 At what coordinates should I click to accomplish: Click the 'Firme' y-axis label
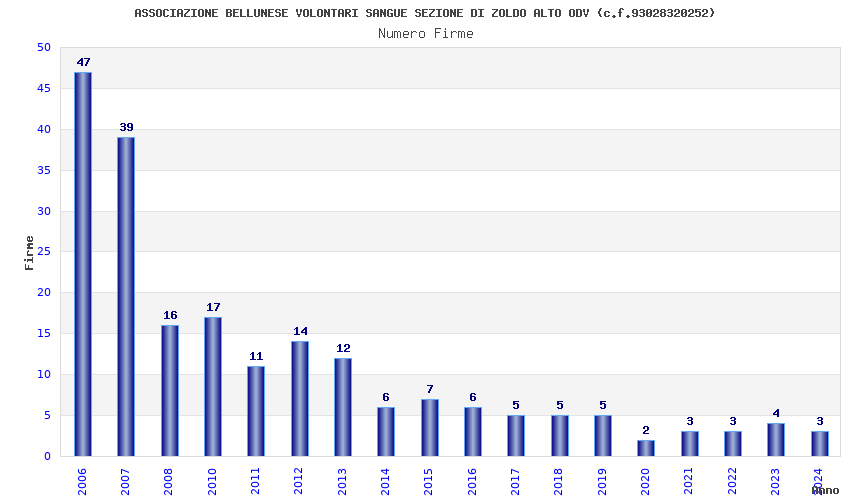[x=29, y=253]
